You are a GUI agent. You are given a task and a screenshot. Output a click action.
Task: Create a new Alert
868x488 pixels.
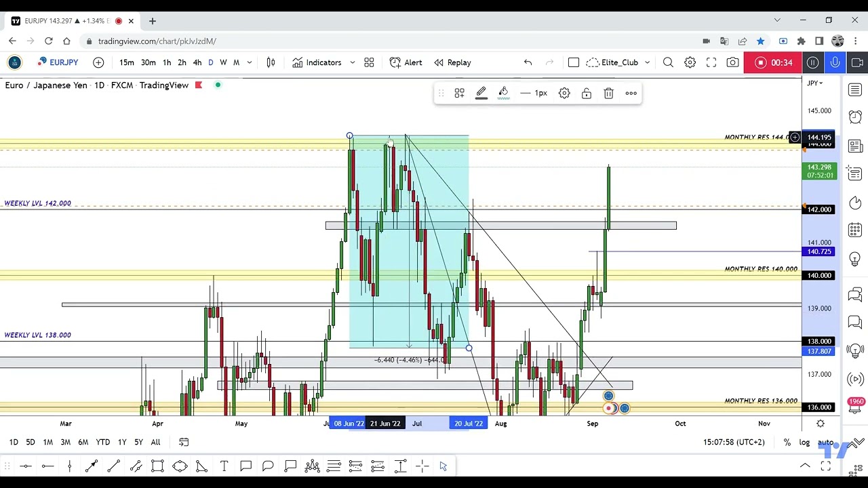tap(406, 62)
